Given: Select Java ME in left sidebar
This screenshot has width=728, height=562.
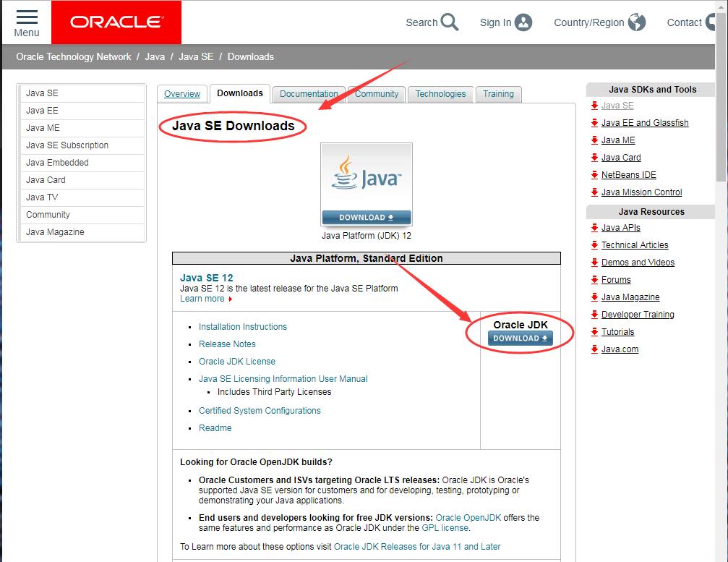Looking at the screenshot, I should coord(82,128).
